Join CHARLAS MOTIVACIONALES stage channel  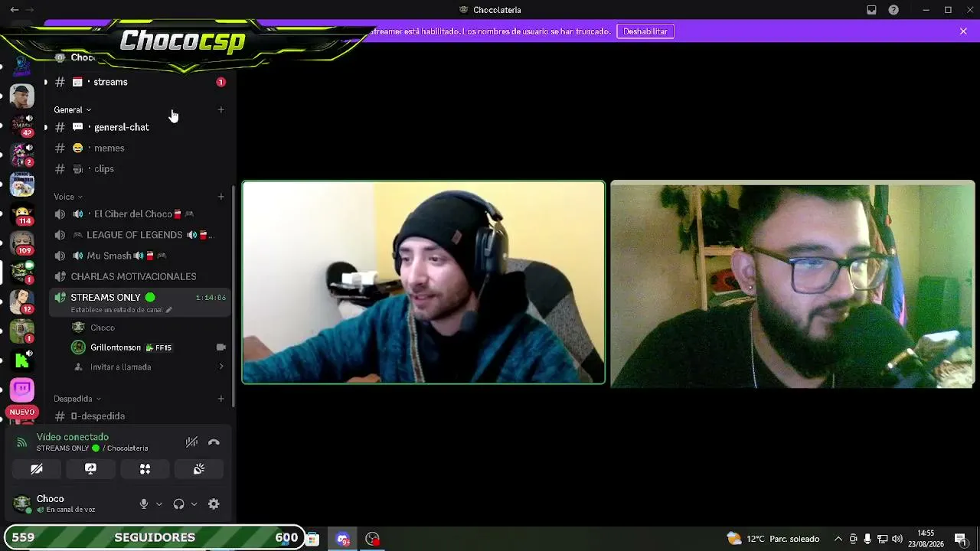[139, 276]
